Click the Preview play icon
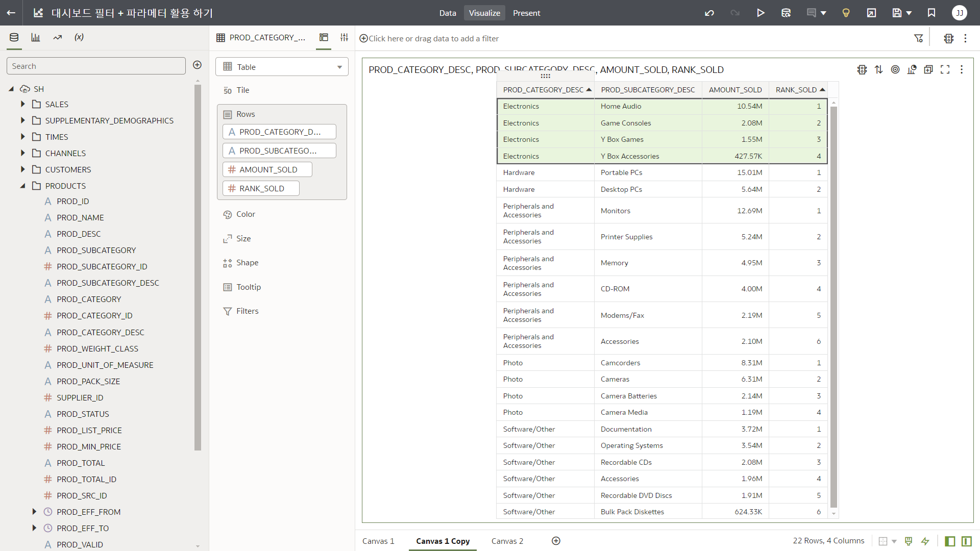 tap(761, 13)
